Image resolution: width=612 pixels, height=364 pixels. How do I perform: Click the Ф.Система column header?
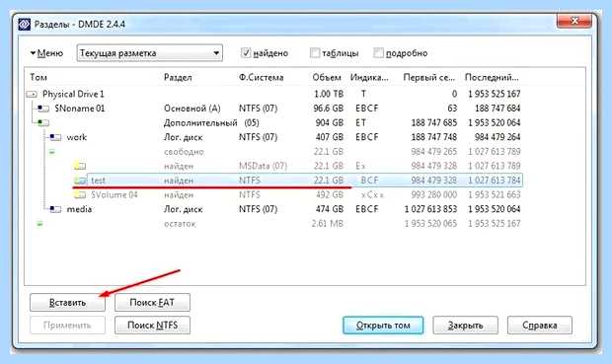point(262,77)
